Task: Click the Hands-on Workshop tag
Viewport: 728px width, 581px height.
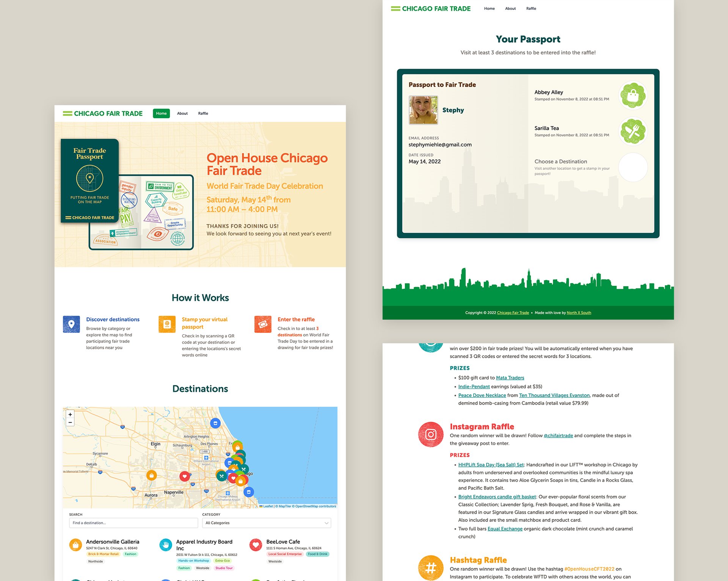Action: tap(193, 561)
